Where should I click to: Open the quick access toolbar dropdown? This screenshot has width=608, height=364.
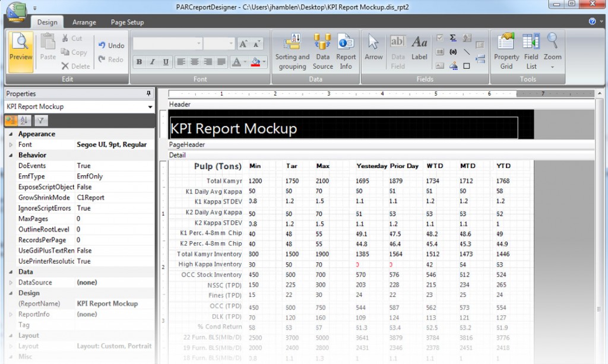pyautogui.click(x=34, y=8)
